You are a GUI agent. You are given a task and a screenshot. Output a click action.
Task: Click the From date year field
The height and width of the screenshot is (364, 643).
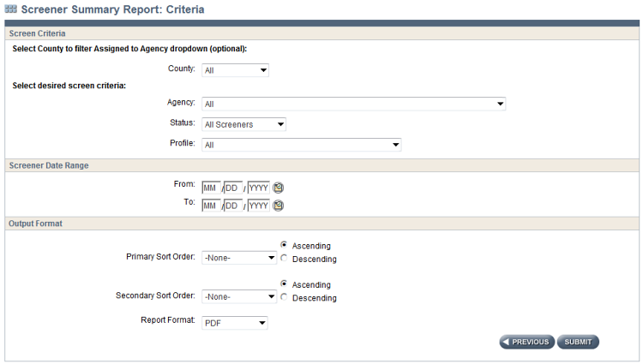259,188
